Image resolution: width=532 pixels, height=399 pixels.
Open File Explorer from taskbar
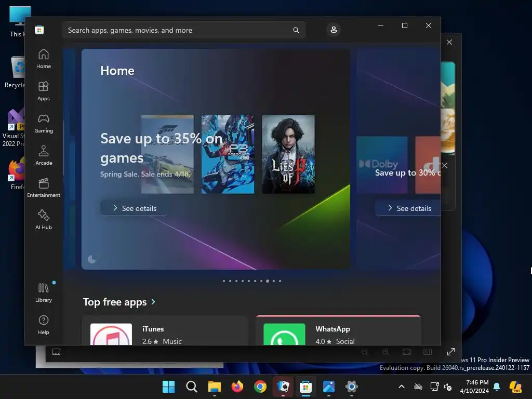pos(215,387)
